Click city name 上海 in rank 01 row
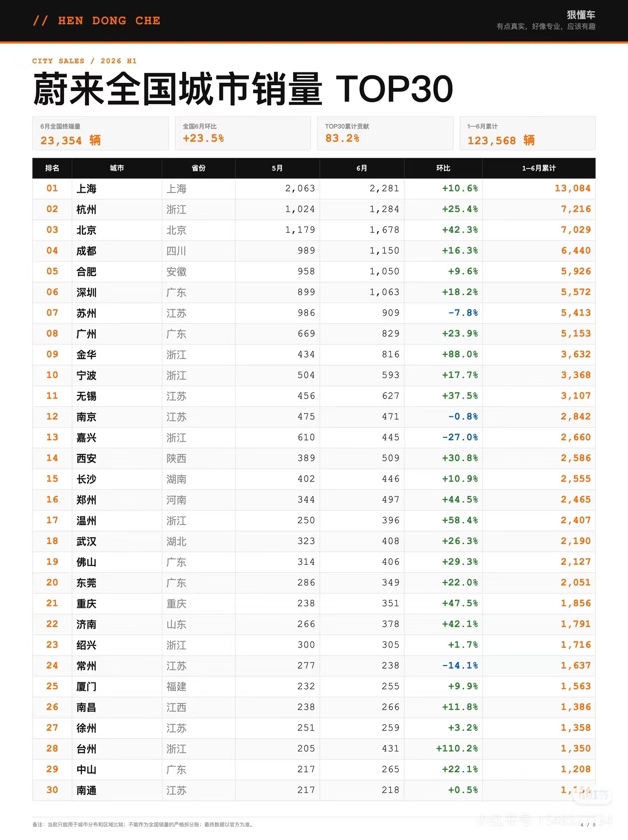This screenshot has height=840, width=628. pyautogui.click(x=86, y=189)
